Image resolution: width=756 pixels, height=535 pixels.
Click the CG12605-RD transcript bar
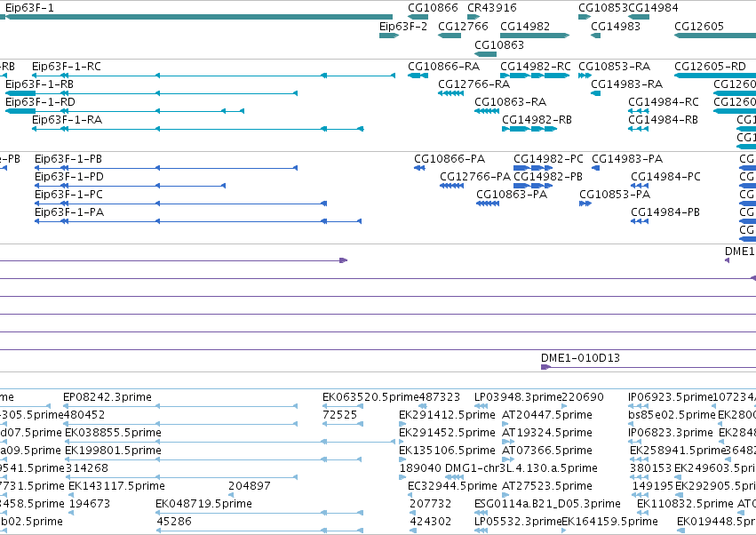715,76
